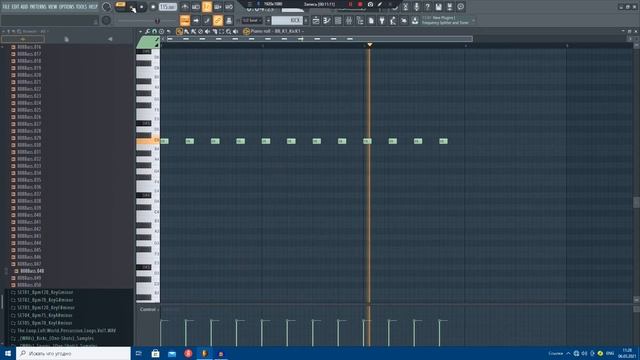This screenshot has width=640, height=360.
Task: Open the VIEW menu
Action: click(53, 7)
